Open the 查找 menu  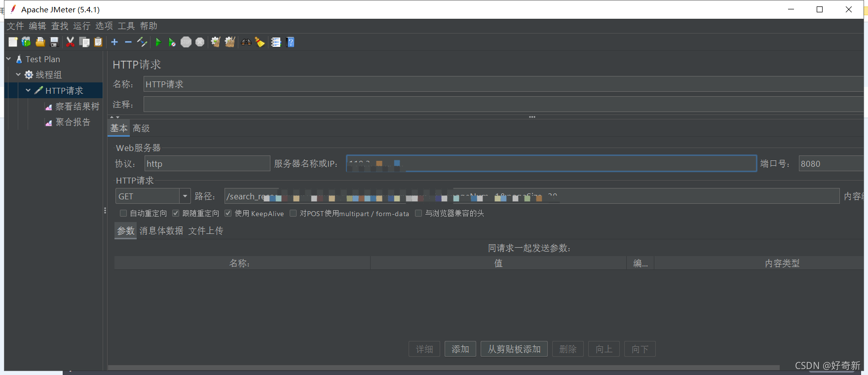coord(60,26)
